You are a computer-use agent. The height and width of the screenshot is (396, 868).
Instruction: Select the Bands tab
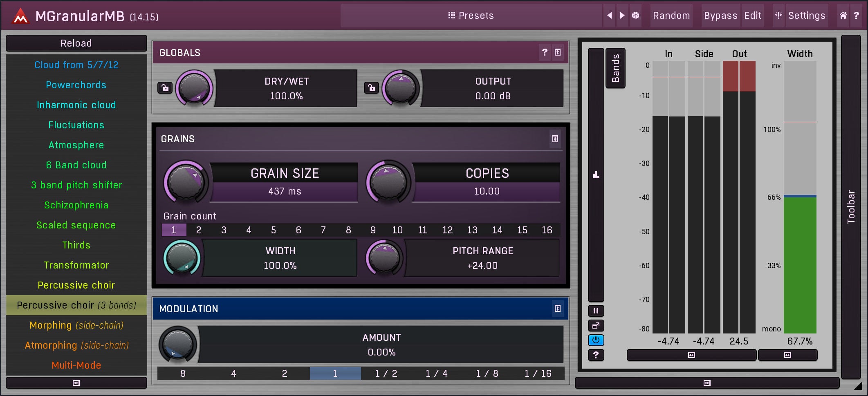pyautogui.click(x=615, y=68)
